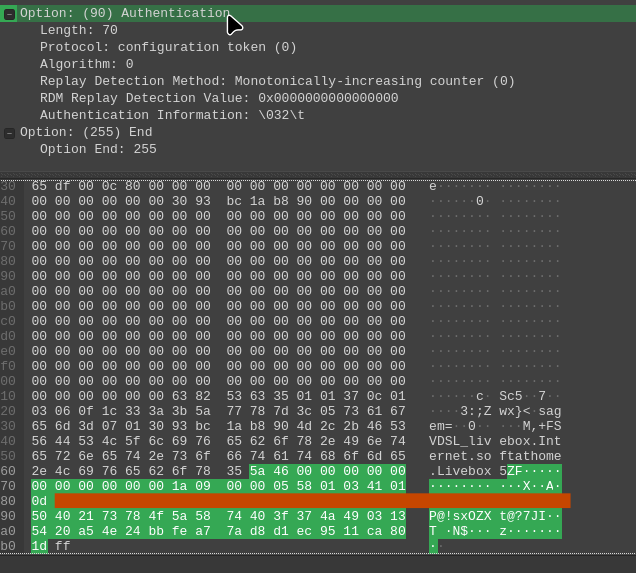Collapse the Option (90) Authentication node
This screenshot has height=573, width=636.
point(9,14)
